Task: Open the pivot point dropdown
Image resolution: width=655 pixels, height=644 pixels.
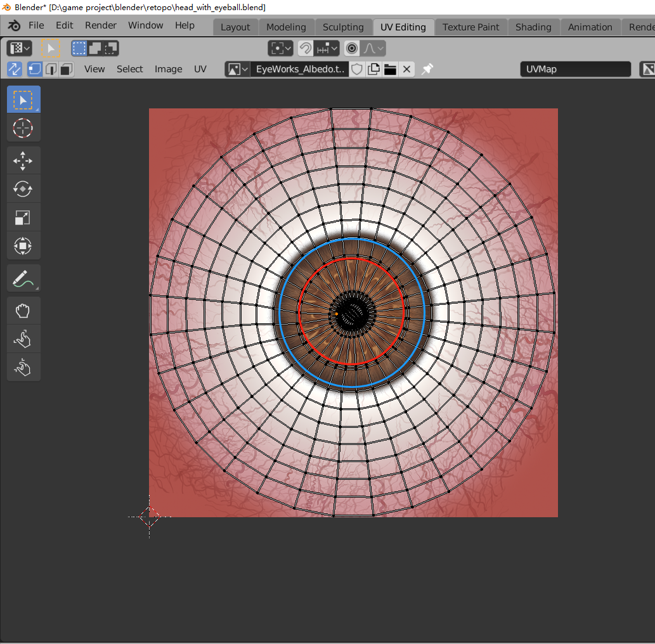Action: point(280,48)
